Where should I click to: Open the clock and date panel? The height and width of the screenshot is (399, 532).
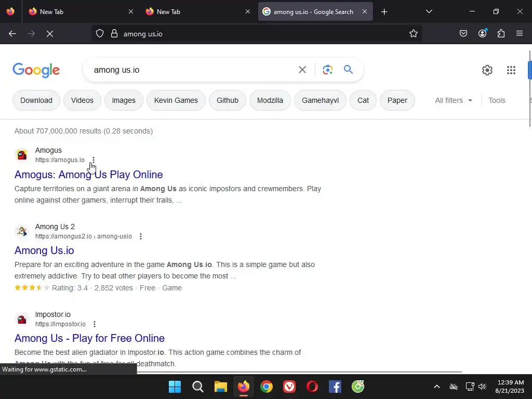coord(509,387)
